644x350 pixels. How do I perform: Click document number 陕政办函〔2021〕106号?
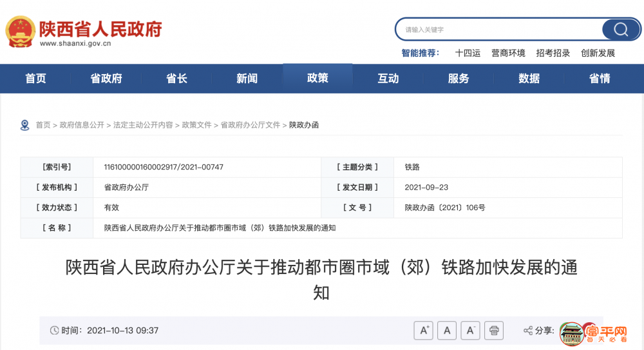point(445,208)
